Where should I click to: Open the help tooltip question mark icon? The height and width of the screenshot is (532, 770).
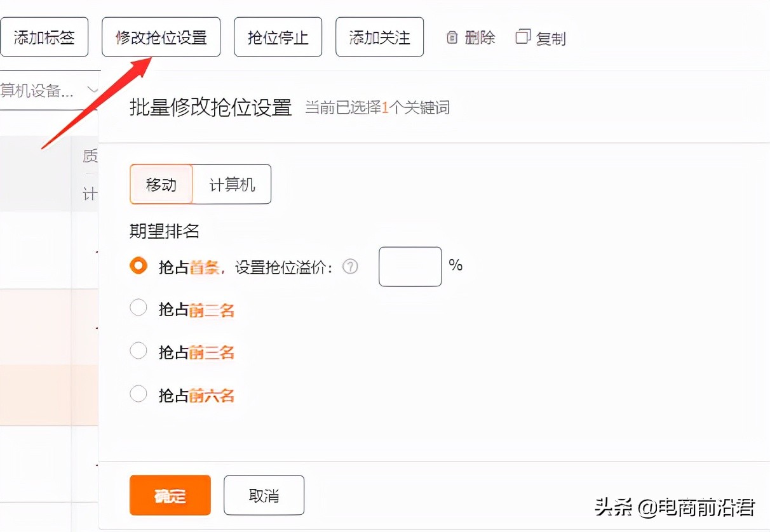tap(350, 267)
